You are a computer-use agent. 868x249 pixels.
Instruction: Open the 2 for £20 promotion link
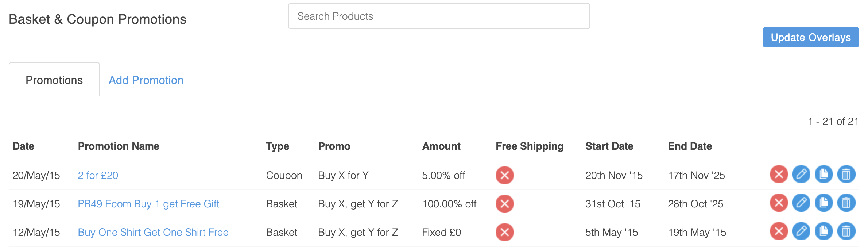click(98, 176)
